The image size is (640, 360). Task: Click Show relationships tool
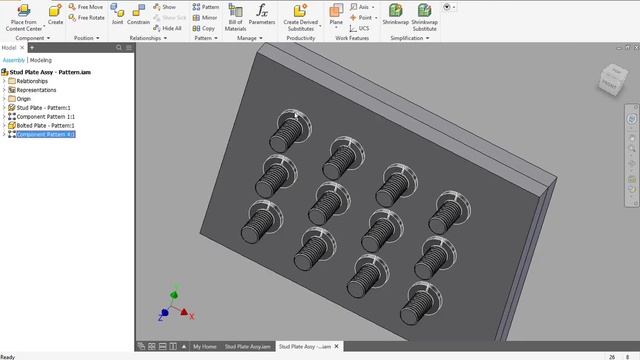tap(164, 7)
